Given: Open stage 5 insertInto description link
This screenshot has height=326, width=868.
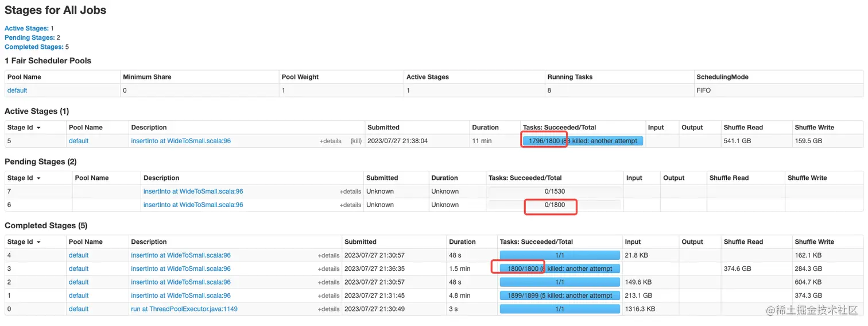Looking at the screenshot, I should coord(181,141).
